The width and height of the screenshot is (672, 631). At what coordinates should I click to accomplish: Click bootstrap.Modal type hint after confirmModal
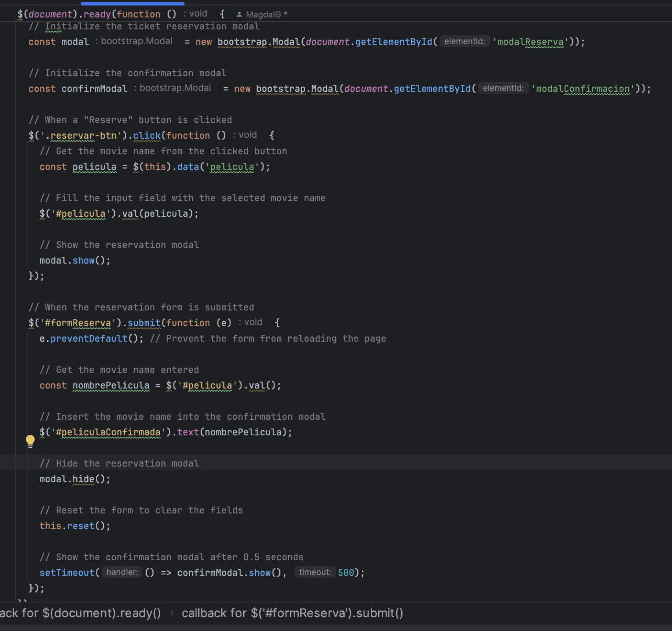click(173, 88)
